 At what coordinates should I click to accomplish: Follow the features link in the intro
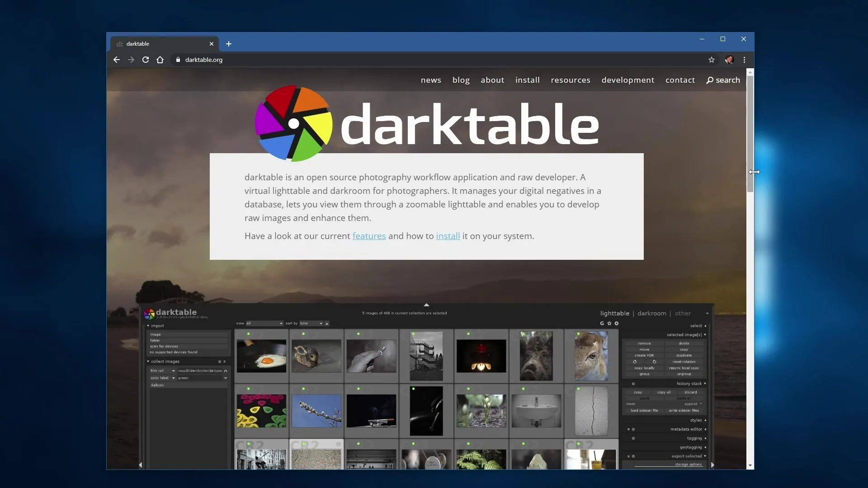tap(369, 236)
